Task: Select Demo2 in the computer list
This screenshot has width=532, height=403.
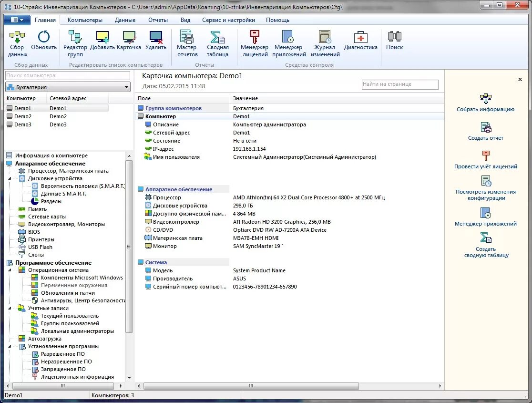Action: pos(57,116)
